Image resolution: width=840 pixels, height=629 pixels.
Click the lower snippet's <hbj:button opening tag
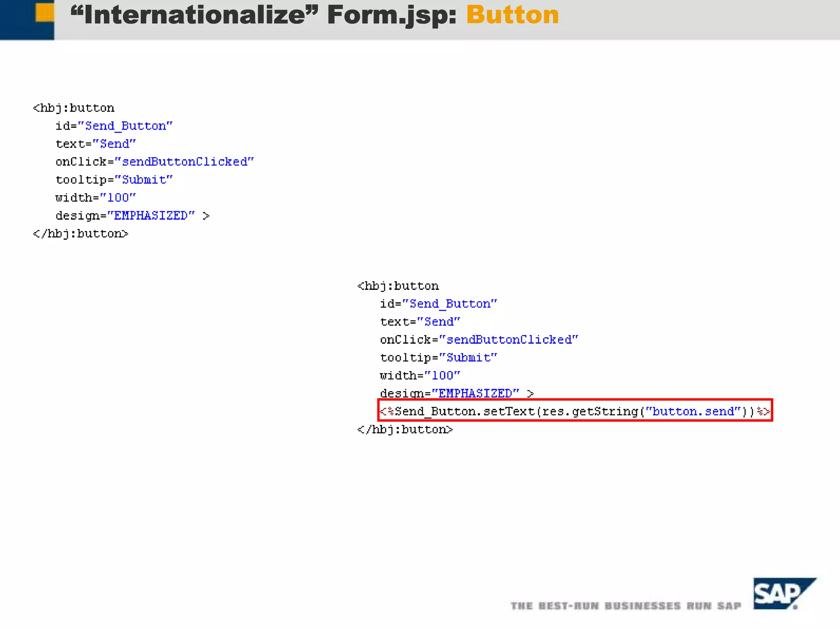click(x=398, y=286)
